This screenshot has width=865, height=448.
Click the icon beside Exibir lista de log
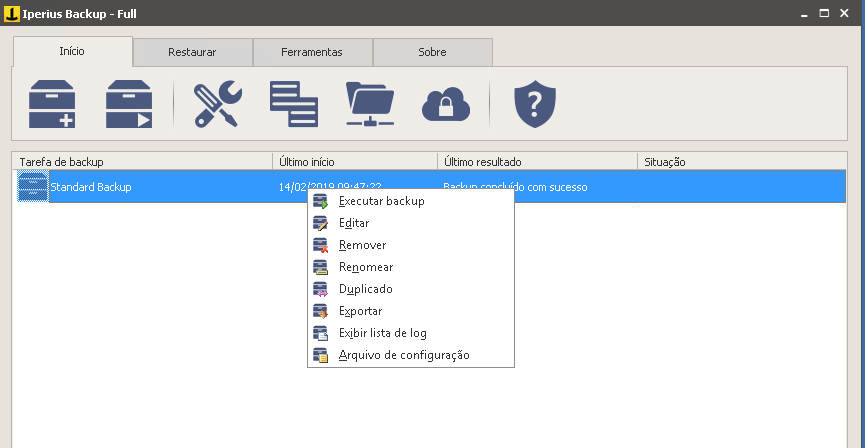point(321,333)
